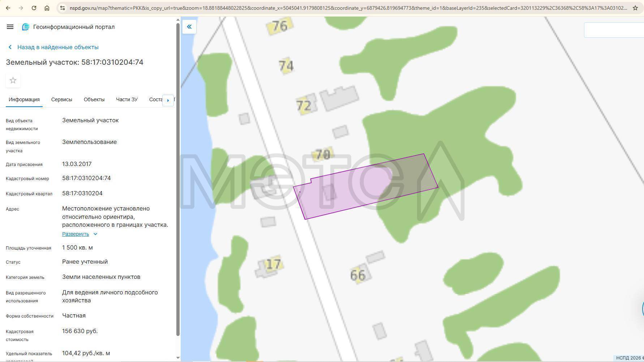Screen dimensions: 644x362
Task: Open the Объекты tab
Action: point(94,99)
